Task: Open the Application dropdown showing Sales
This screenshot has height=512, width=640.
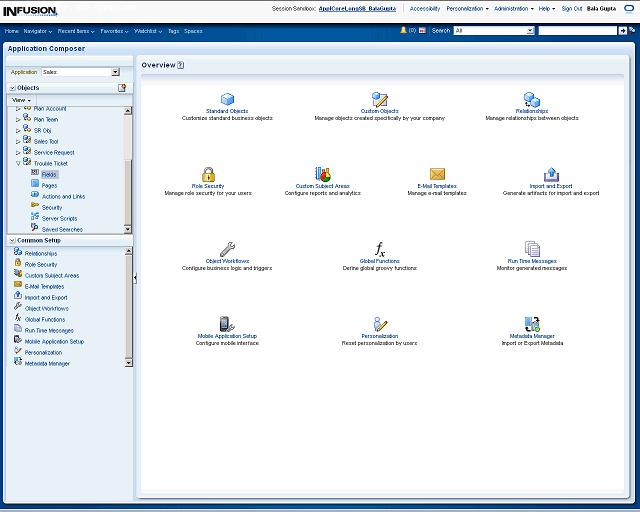Action: click(80, 72)
